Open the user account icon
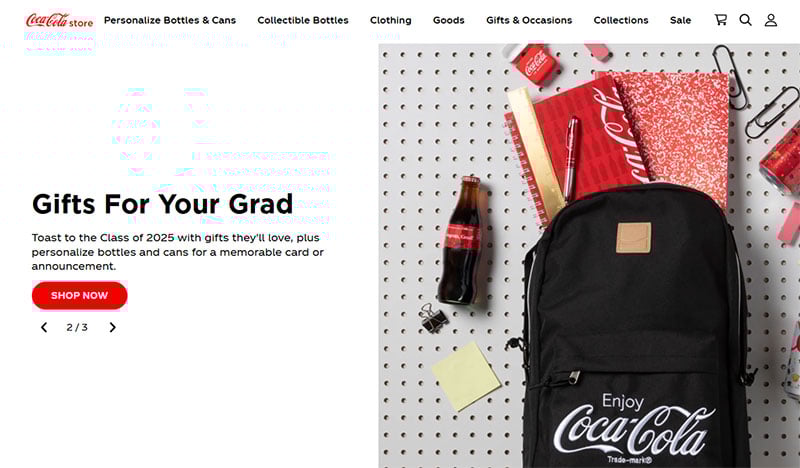The height and width of the screenshot is (468, 800). (x=770, y=20)
